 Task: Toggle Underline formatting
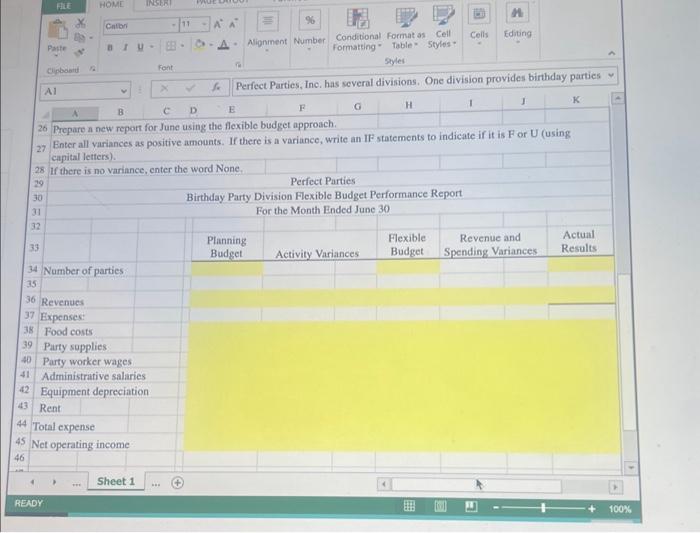(x=140, y=46)
